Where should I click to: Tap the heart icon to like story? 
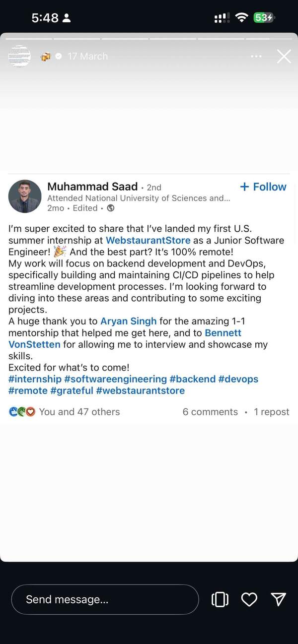(249, 599)
